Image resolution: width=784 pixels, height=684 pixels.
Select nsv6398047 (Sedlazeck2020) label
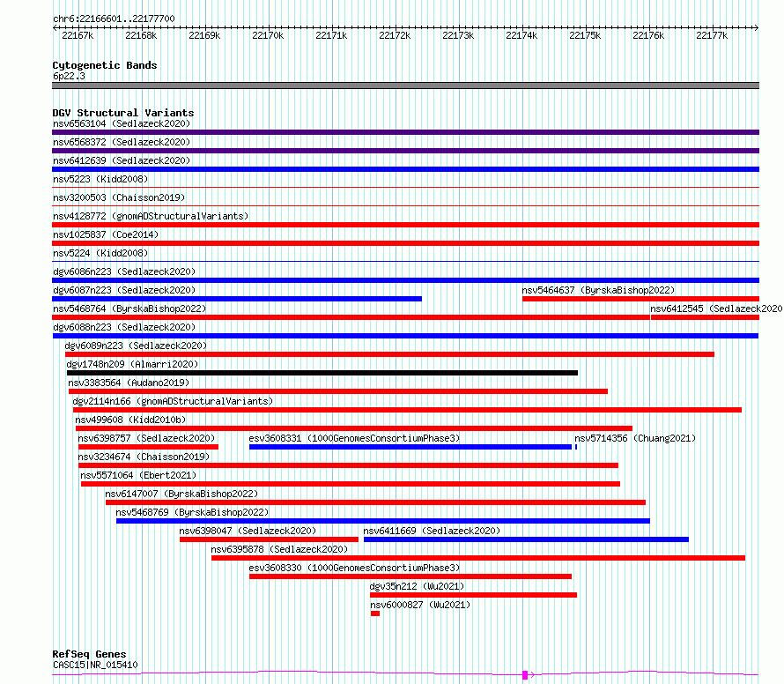[x=248, y=531]
